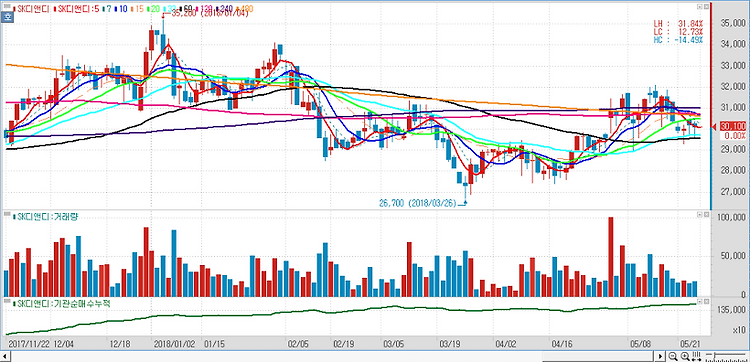Open 기관순매수누적 panel dropdown arrow
750x362 pixels.
click(x=699, y=302)
